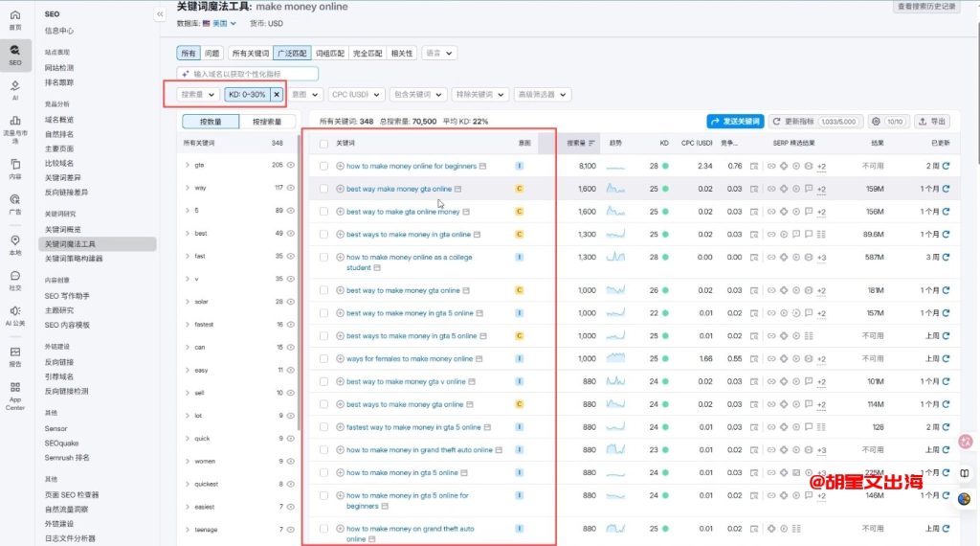Switch groups to 按搜索量 sorting
This screenshot has width=980, height=546.
[x=267, y=122]
